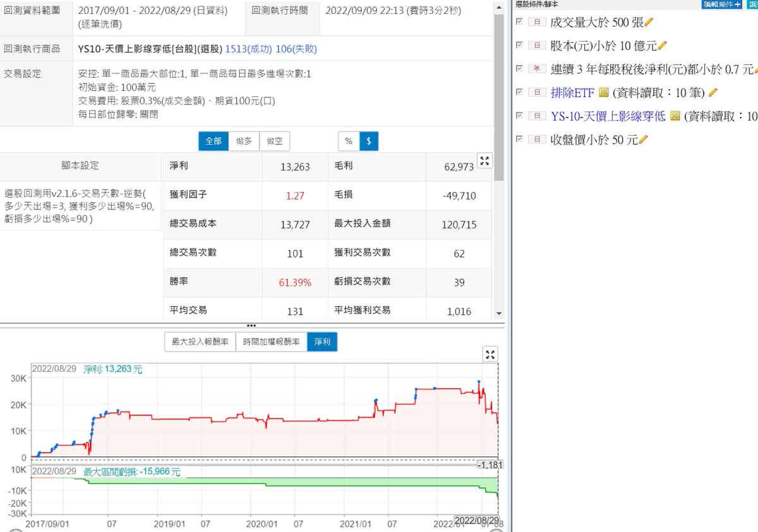Open script icon next to YS-10-天價上影線穿低
Screen dimensions: 758x532
click(675, 117)
